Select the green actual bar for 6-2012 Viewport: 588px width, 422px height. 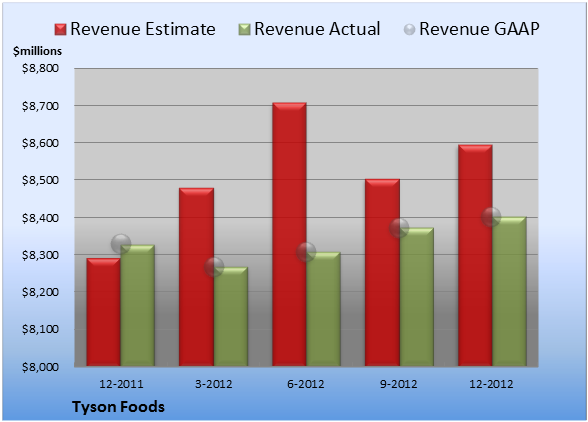pos(323,309)
